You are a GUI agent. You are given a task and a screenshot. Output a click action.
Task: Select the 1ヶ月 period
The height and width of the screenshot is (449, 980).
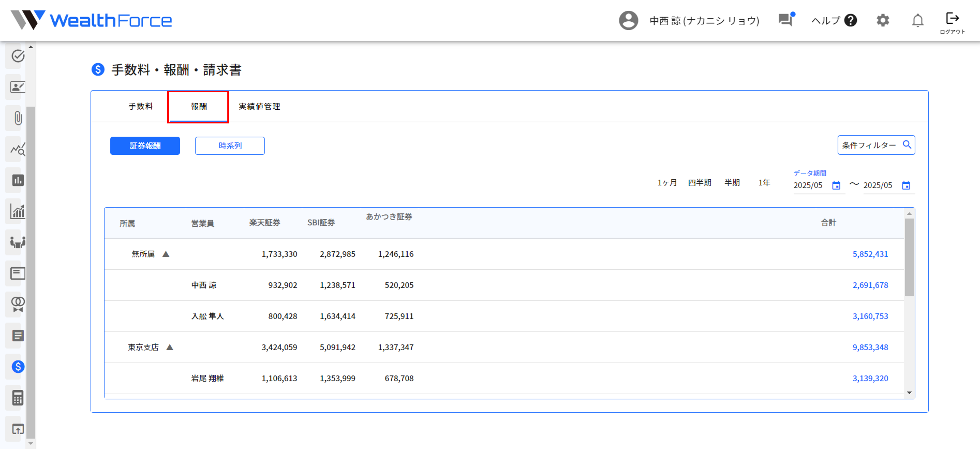(x=667, y=183)
